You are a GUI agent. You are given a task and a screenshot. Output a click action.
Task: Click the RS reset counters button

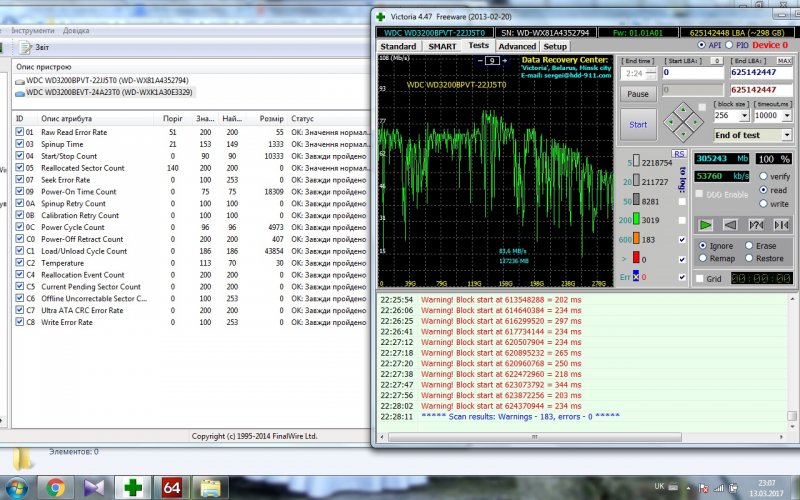(x=680, y=154)
